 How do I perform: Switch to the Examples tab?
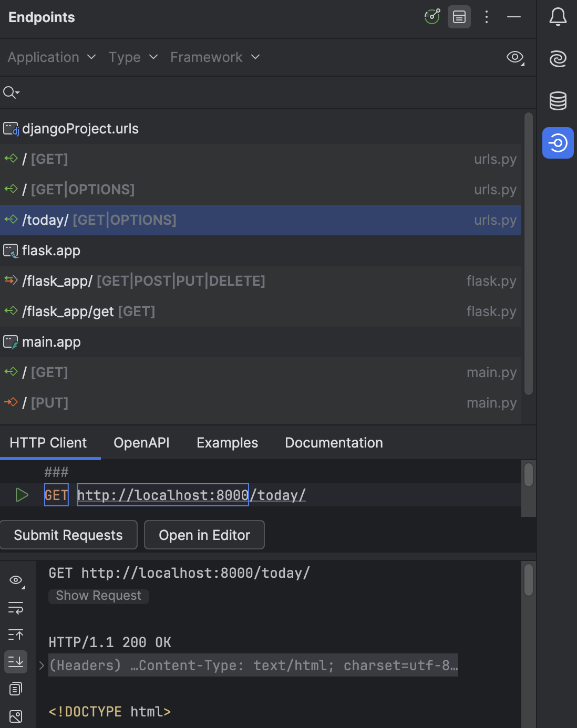coord(227,443)
